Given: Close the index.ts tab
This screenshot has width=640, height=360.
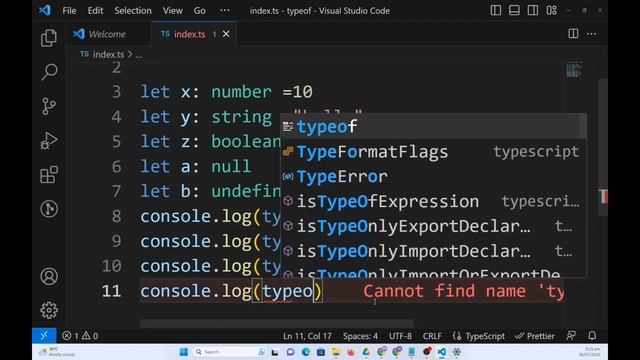Looking at the screenshot, I should tap(226, 34).
